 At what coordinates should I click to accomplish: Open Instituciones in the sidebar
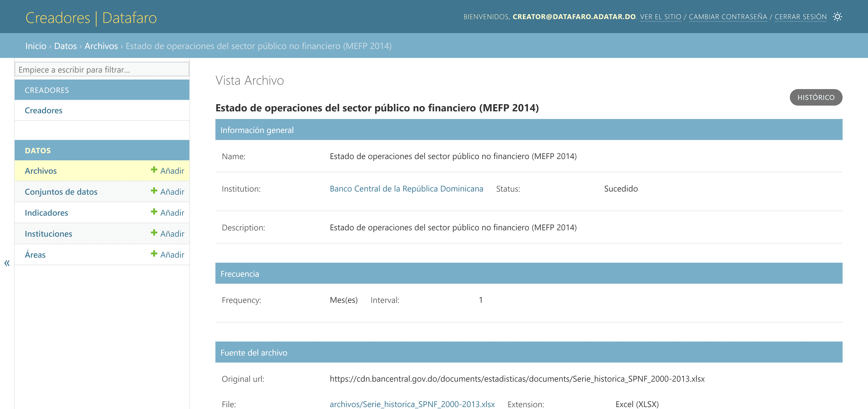coord(49,233)
